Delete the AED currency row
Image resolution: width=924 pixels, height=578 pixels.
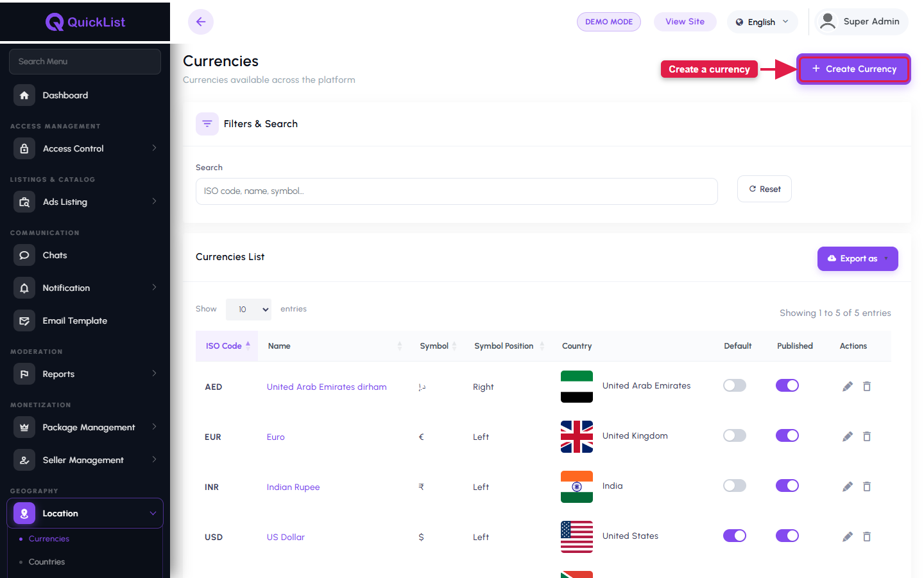click(x=867, y=386)
